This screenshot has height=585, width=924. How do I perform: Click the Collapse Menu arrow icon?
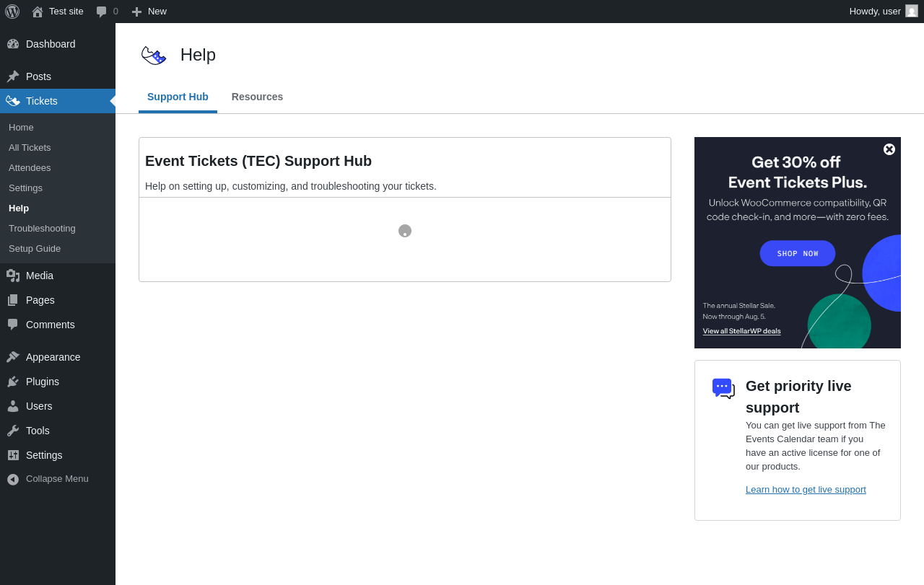coord(13,479)
